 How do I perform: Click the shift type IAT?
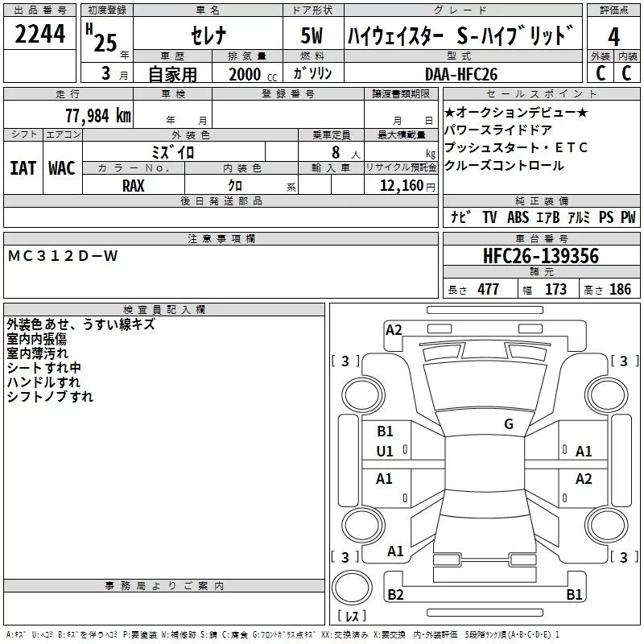click(x=23, y=168)
